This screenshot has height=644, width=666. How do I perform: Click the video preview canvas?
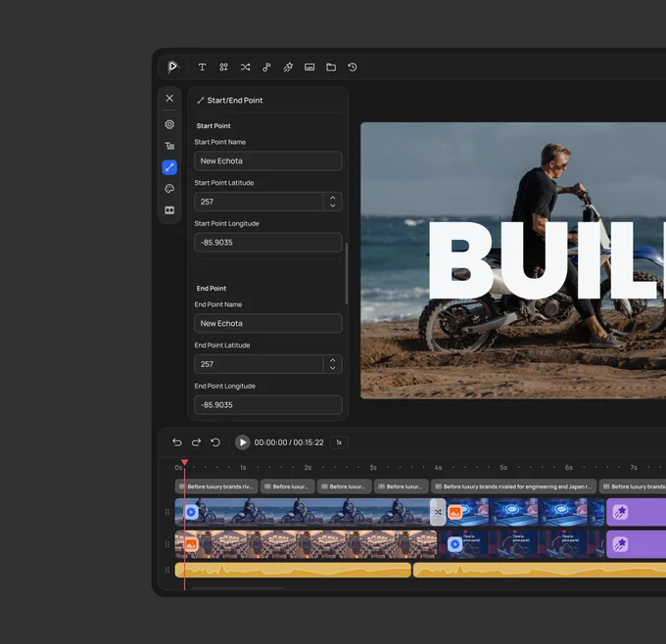click(x=513, y=260)
